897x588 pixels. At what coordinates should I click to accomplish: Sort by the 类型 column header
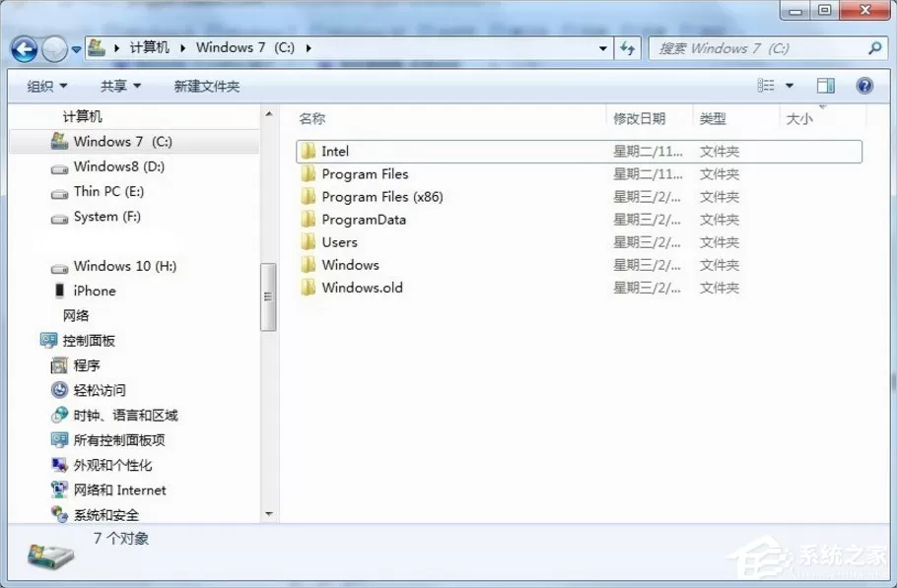(713, 119)
